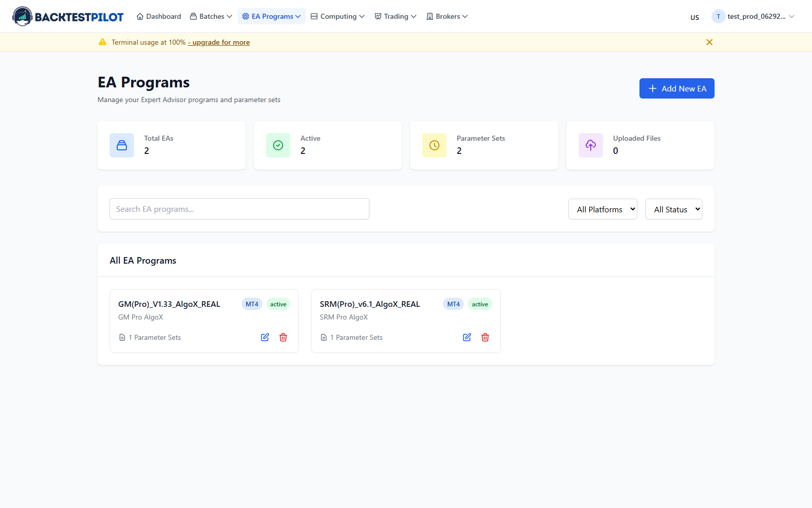The width and height of the screenshot is (812, 508).
Task: Open the Computing menu
Action: [337, 16]
